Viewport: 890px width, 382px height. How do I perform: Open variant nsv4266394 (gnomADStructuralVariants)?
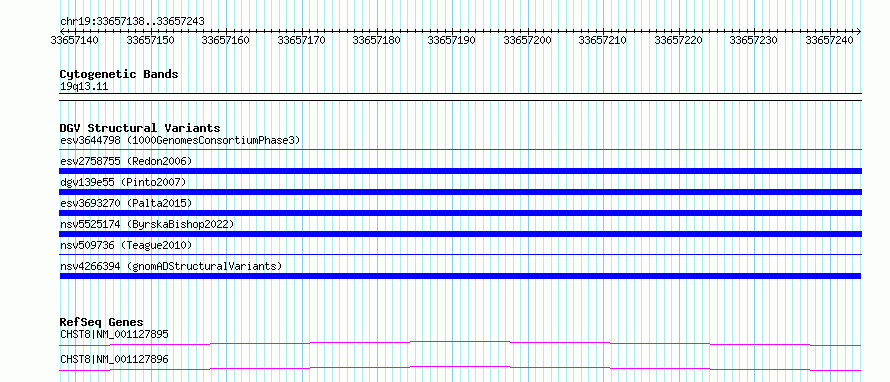171,266
